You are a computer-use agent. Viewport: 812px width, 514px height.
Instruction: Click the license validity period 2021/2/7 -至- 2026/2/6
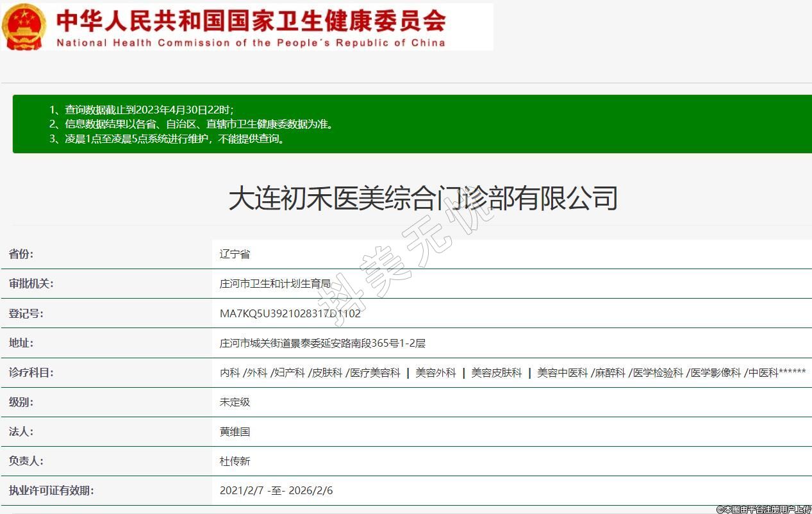(276, 490)
